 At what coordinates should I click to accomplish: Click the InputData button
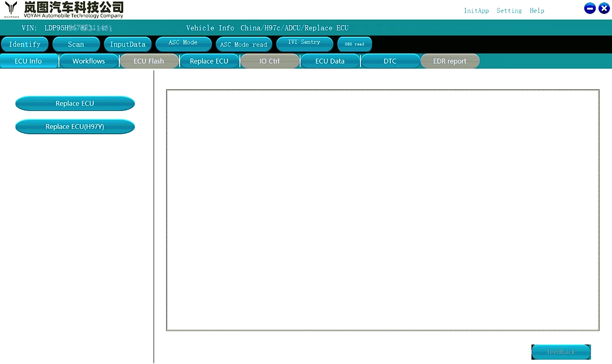point(128,44)
